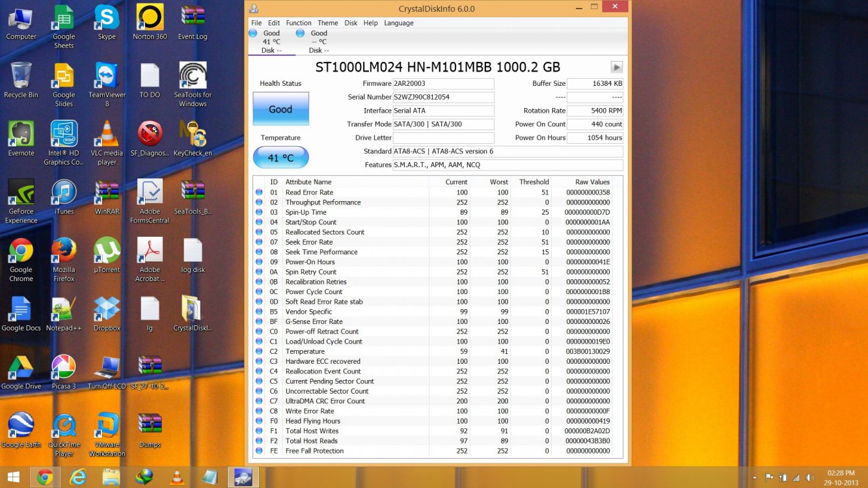Open File Explorer from the taskbar
Viewport: 868px width, 488px height.
point(111,478)
